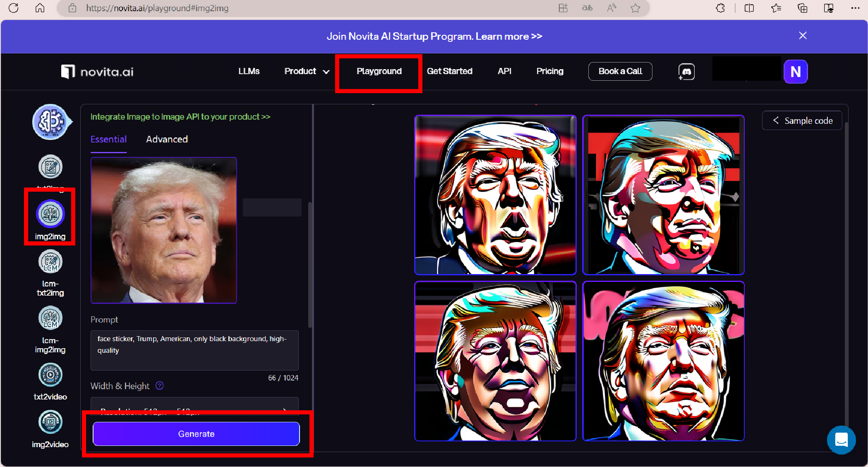Expand the Sample code panel
The width and height of the screenshot is (868, 467).
click(802, 120)
